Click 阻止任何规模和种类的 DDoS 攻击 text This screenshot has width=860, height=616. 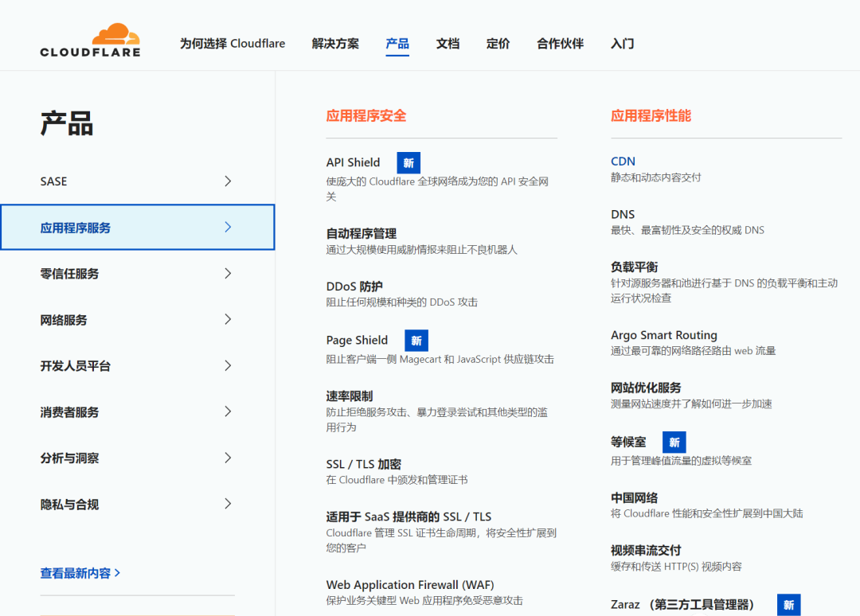tap(401, 302)
